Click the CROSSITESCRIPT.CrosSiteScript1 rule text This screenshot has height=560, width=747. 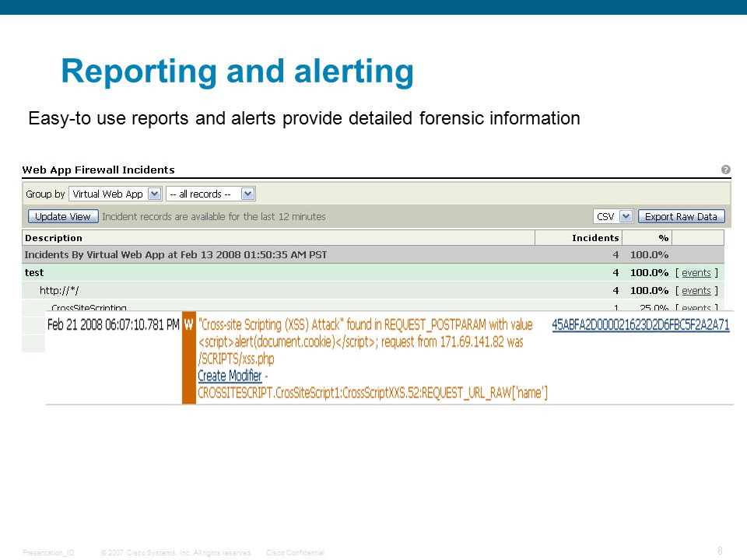tap(373, 393)
